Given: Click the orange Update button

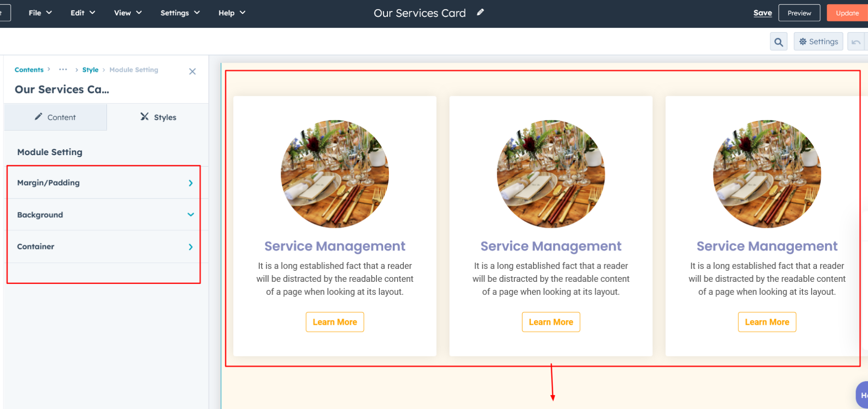Looking at the screenshot, I should point(847,13).
